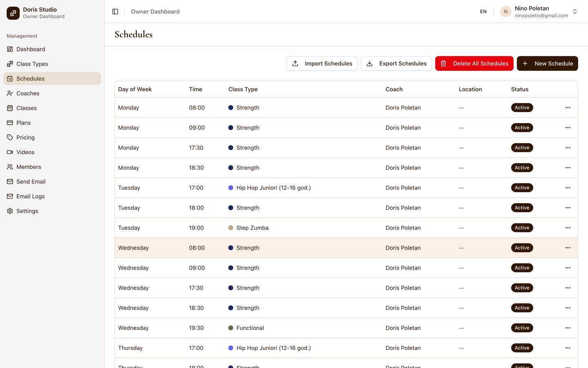Screen dimensions: 588x368
Task: Click the New Schedule button
Action: 547,63
